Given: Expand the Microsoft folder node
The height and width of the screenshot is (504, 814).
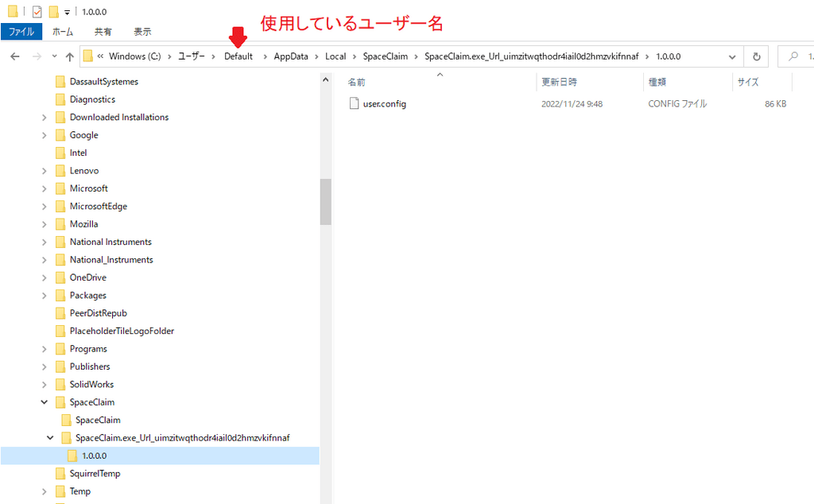Looking at the screenshot, I should (x=45, y=188).
